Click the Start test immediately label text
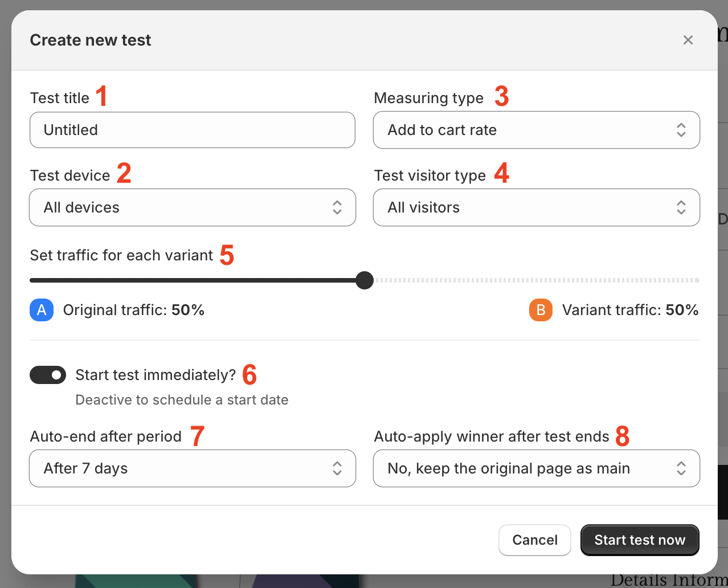The height and width of the screenshot is (588, 728). (156, 375)
